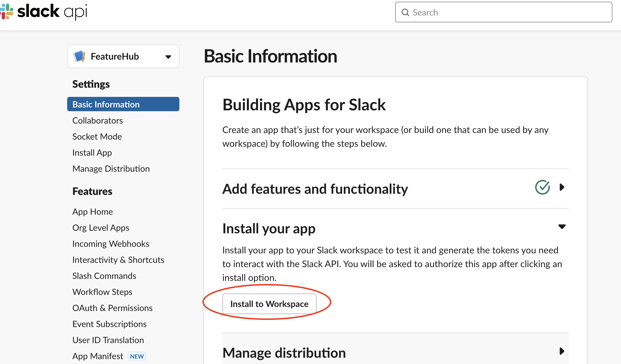This screenshot has height=364, width=621.
Task: Click the search icon in the top bar
Action: pyautogui.click(x=405, y=12)
